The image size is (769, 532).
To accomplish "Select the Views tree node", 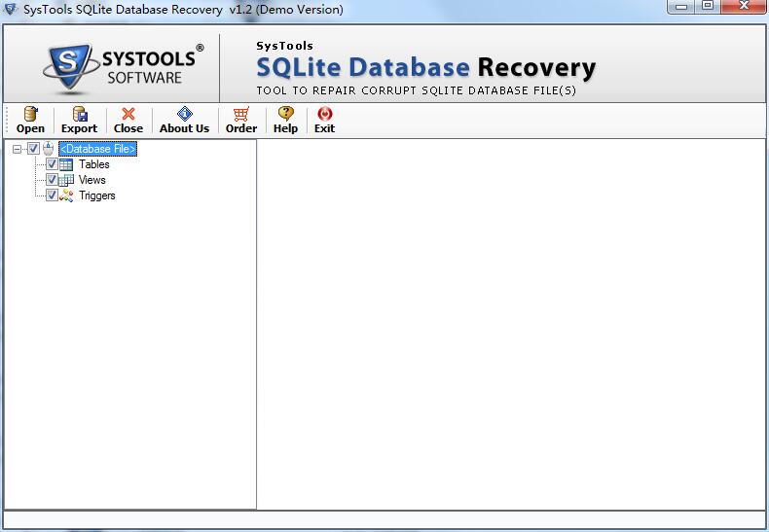I will (x=92, y=180).
